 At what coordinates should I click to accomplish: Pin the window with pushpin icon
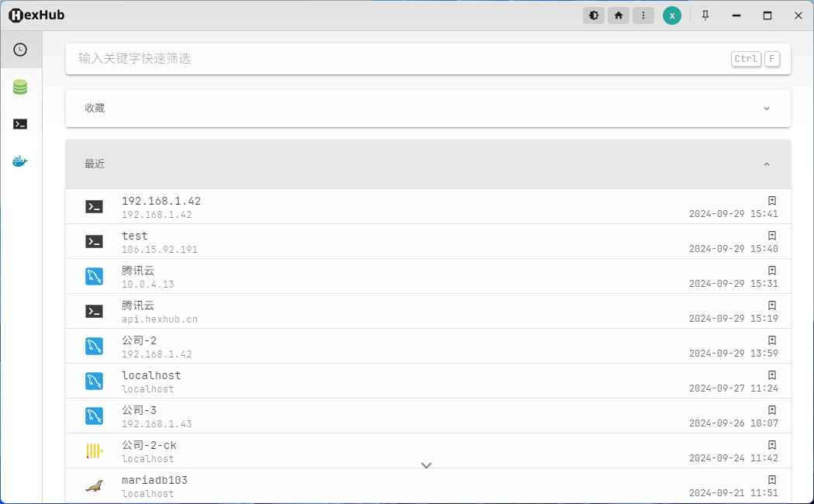tap(705, 16)
